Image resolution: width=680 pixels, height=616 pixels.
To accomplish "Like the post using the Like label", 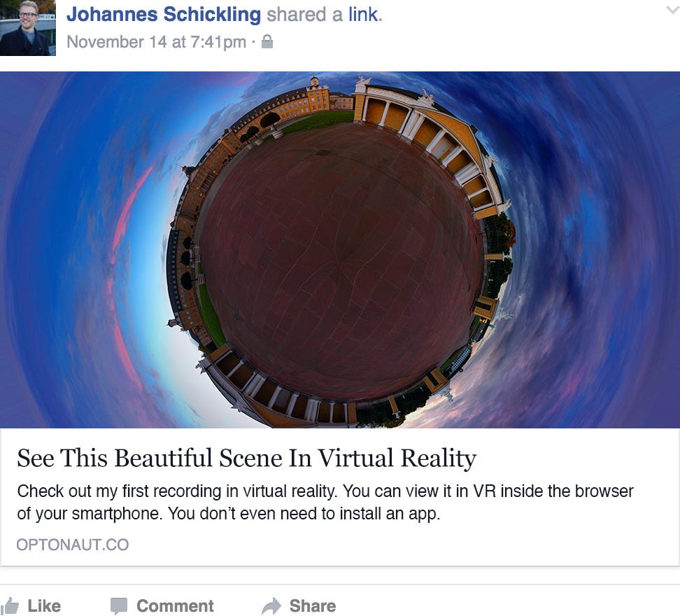I will 44,606.
